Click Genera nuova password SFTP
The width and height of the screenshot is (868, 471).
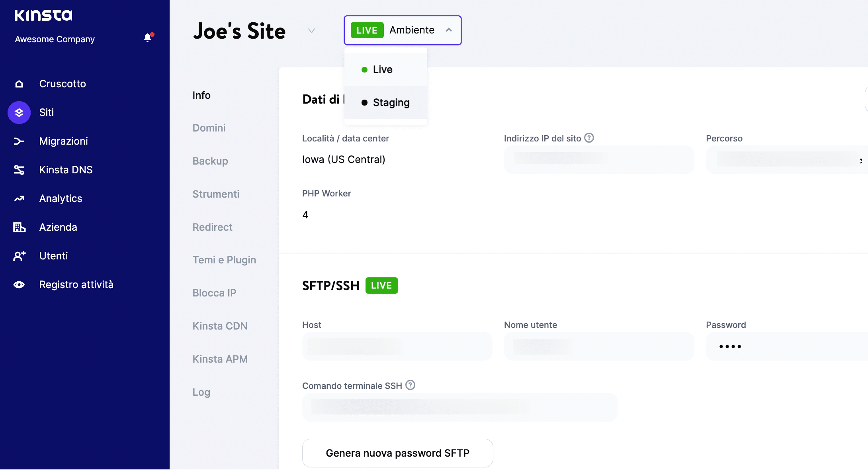pyautogui.click(x=397, y=453)
